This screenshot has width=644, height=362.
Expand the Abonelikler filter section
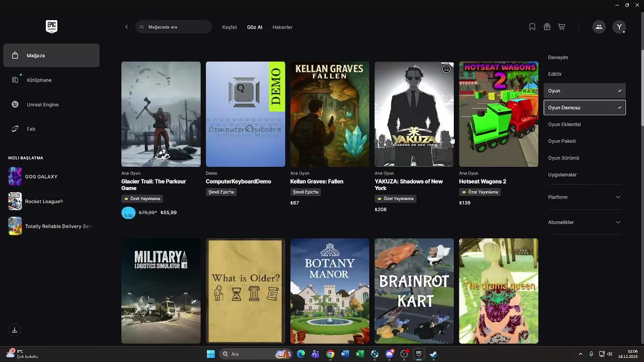tap(585, 222)
